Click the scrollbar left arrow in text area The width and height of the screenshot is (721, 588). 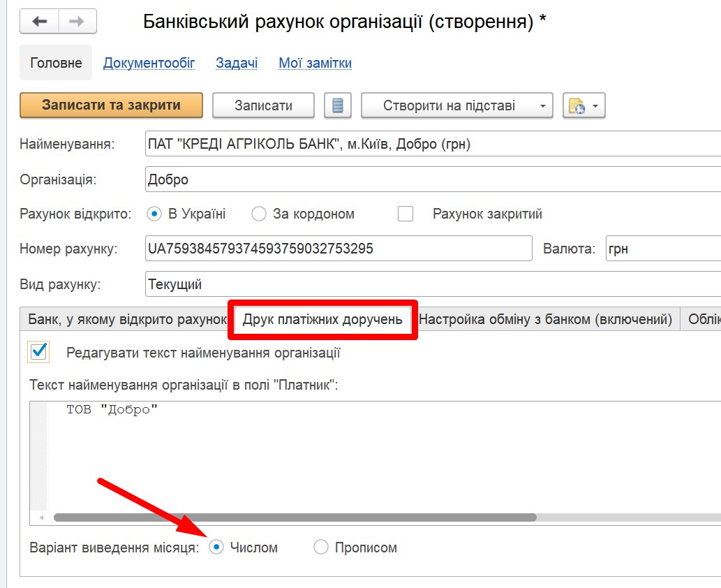[x=41, y=517]
